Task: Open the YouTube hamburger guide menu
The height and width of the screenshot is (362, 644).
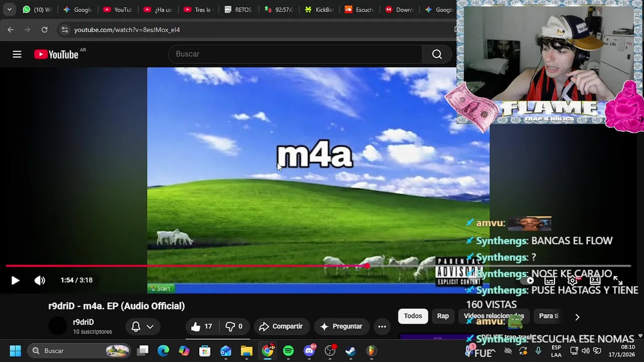Action: point(17,54)
